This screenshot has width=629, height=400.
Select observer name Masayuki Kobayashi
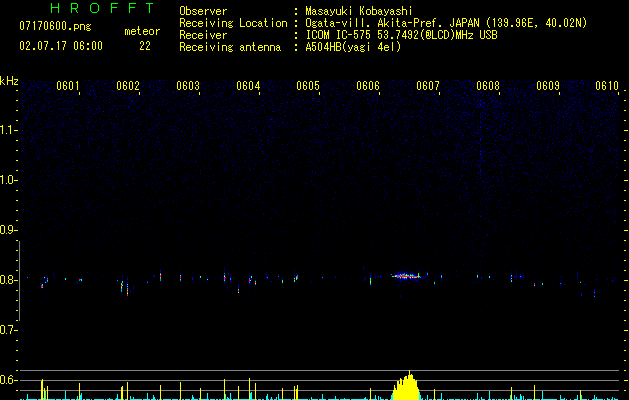[359, 11]
